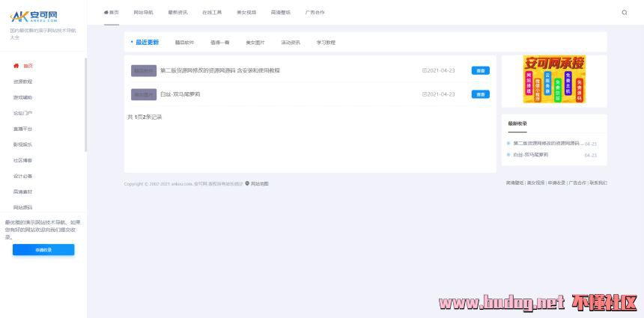644x318 pixels.
Task: Click 广告合作 link in footer
Action: pyautogui.click(x=577, y=183)
